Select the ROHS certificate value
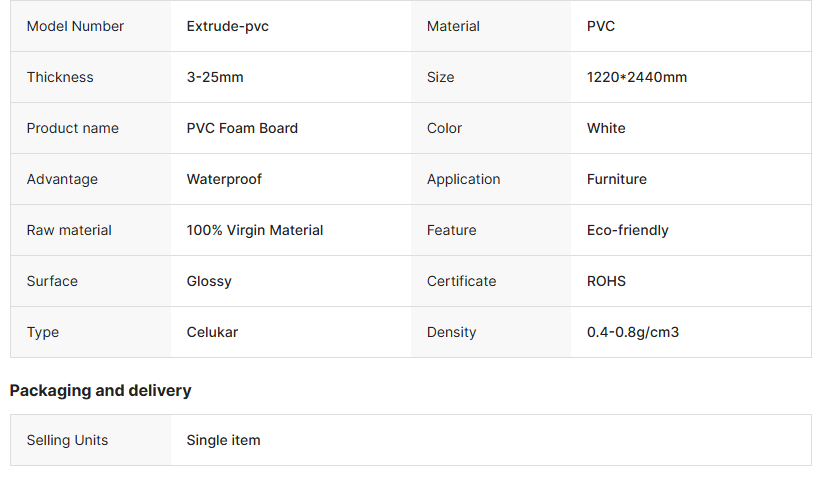826x483 pixels. coord(606,281)
